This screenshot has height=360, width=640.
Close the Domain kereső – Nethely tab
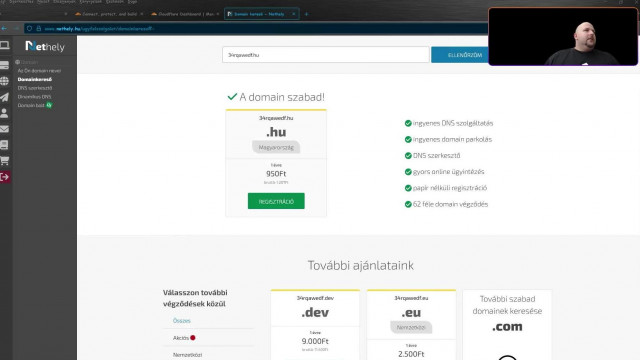[x=293, y=14]
